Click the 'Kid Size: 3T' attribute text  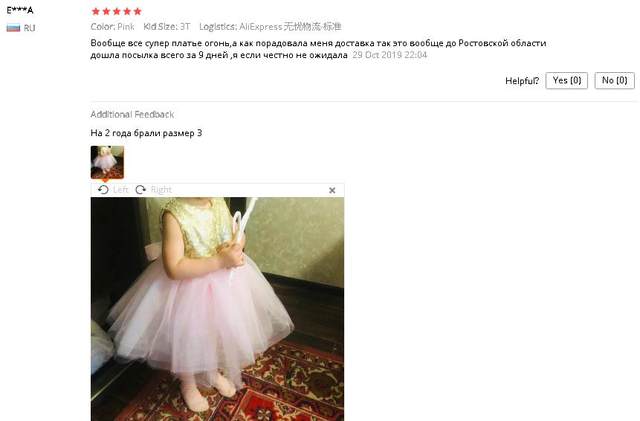(x=167, y=27)
